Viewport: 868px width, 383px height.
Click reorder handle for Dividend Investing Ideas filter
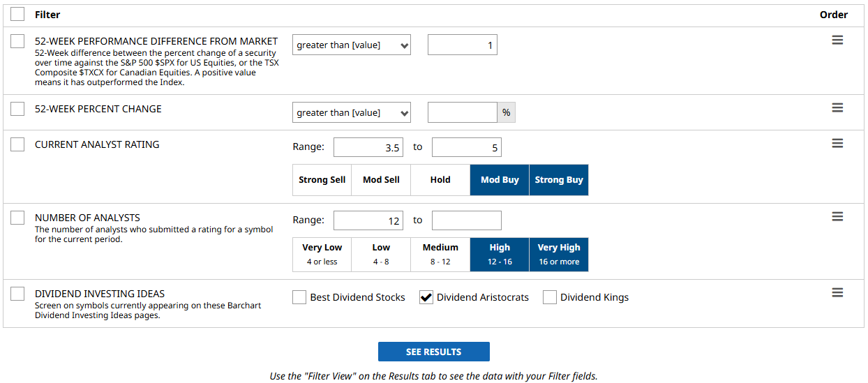pyautogui.click(x=837, y=293)
